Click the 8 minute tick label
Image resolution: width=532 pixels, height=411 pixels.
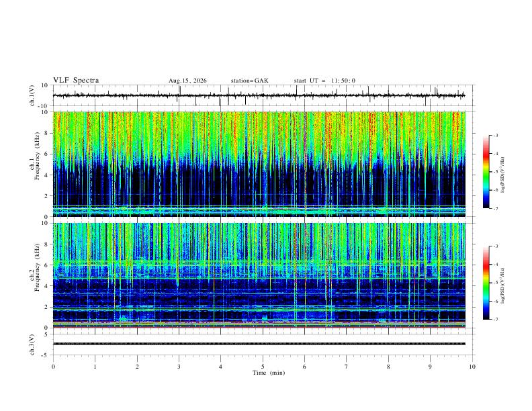[388, 367]
